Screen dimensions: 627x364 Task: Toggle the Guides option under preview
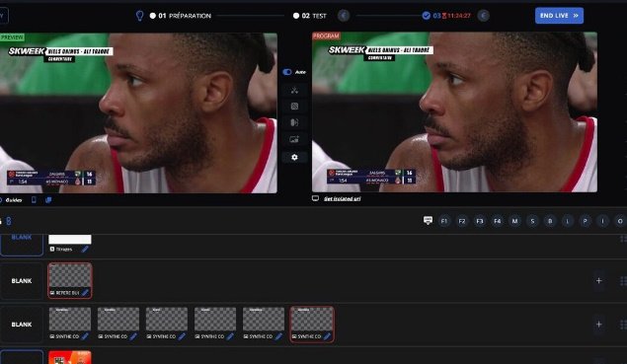click(x=12, y=200)
